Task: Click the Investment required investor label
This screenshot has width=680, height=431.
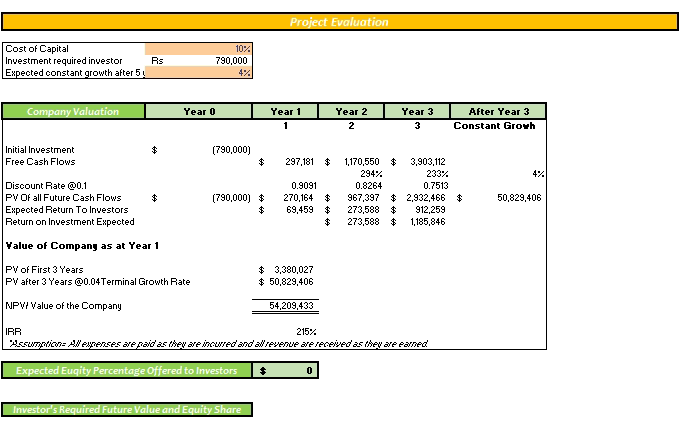Action: 64,61
